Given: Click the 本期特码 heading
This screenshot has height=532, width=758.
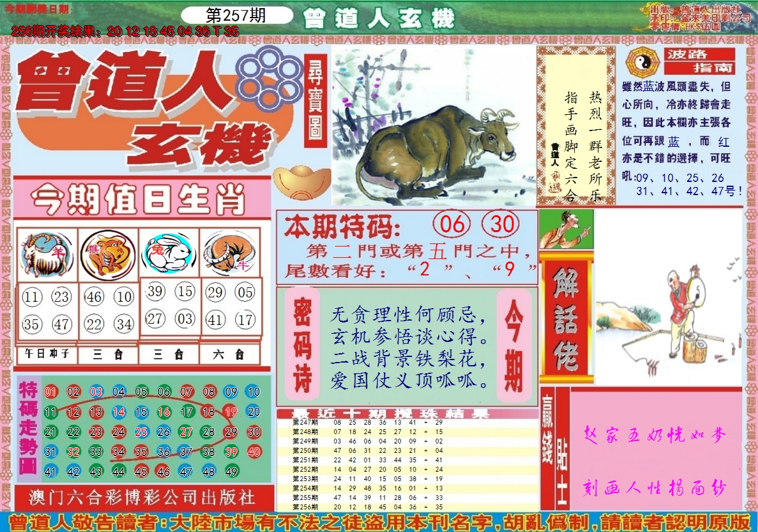Looking at the screenshot, I should (341, 226).
